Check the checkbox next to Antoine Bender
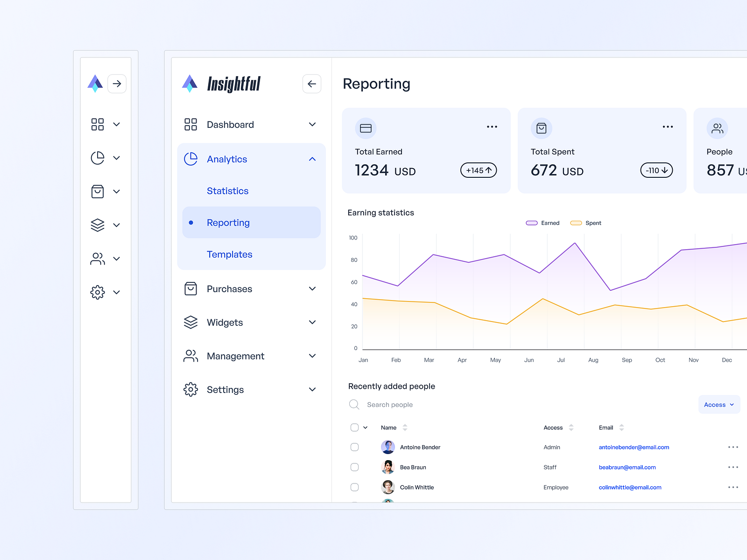Image resolution: width=747 pixels, height=560 pixels. (x=354, y=447)
